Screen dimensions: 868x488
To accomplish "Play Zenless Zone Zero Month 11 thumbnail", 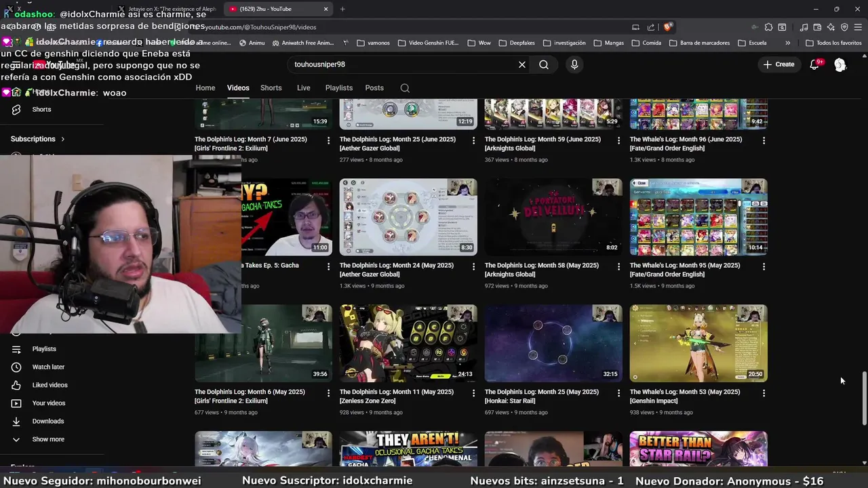I will click(x=408, y=344).
